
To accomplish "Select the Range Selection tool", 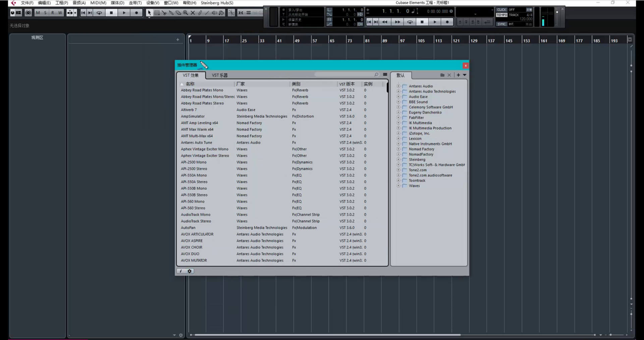I will 157,13.
